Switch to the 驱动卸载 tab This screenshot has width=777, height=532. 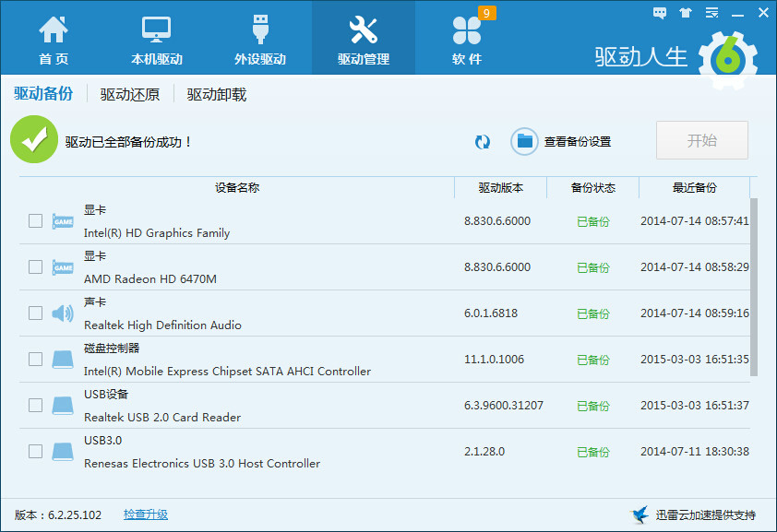217,94
